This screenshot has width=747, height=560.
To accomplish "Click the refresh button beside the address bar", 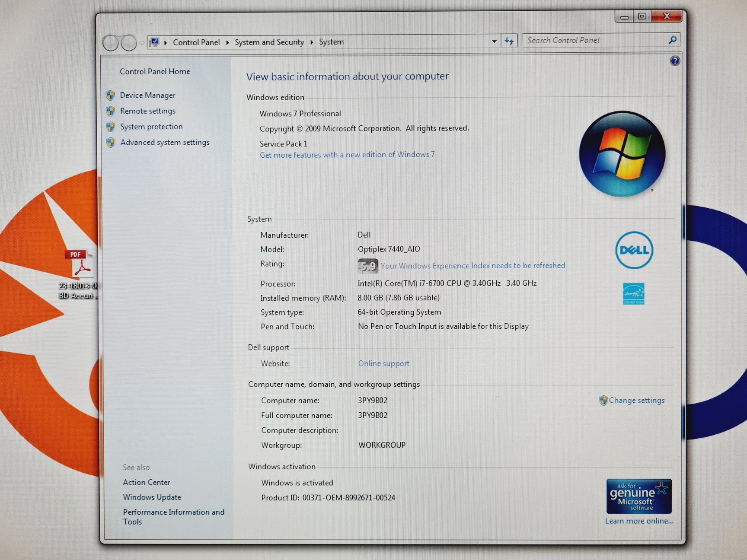I will point(509,41).
